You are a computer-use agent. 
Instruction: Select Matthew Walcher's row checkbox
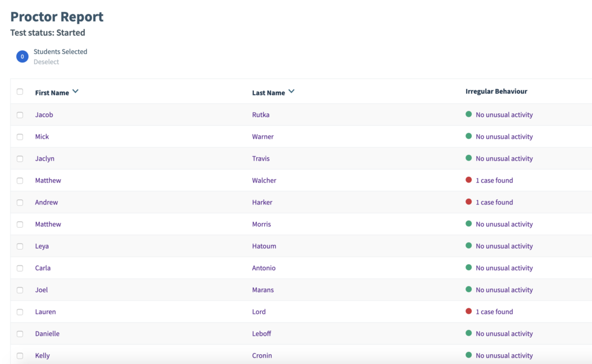[x=20, y=181]
